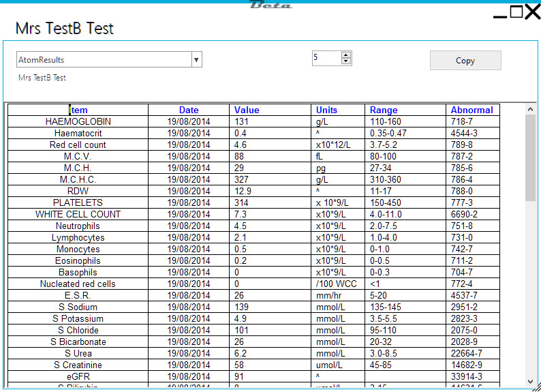Screen dimensions: 541x392
Task: Open the AtomResults dropdown arrow
Action: tap(196, 60)
